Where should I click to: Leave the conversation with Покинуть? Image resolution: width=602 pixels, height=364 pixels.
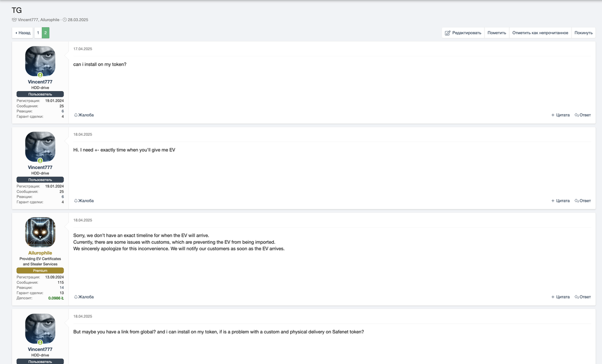(x=583, y=33)
